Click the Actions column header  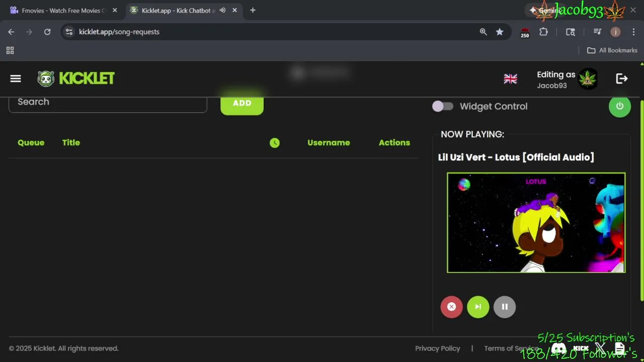click(x=394, y=143)
